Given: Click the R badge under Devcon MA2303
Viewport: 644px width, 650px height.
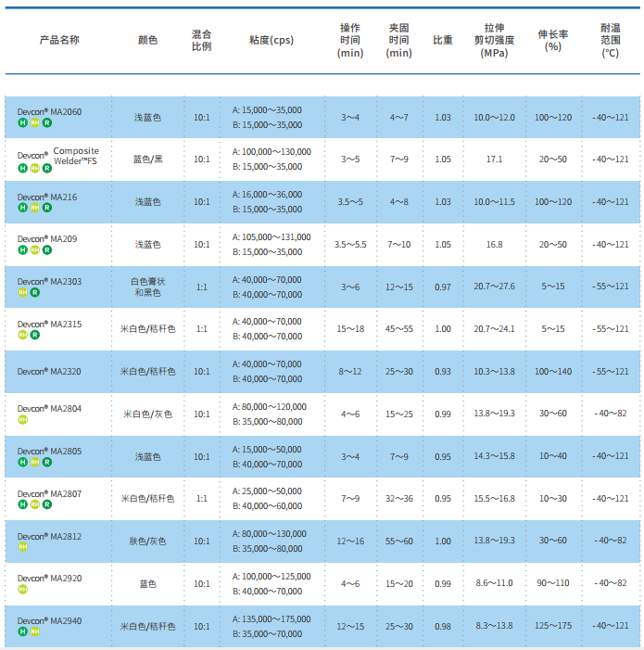Looking at the screenshot, I should [x=35, y=293].
